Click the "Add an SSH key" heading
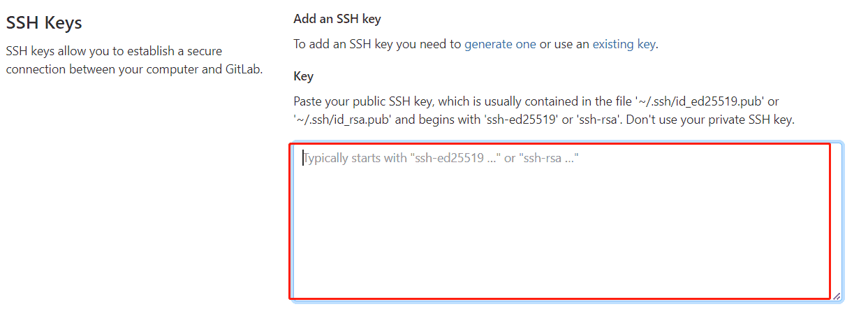The width and height of the screenshot is (868, 309). tap(337, 19)
